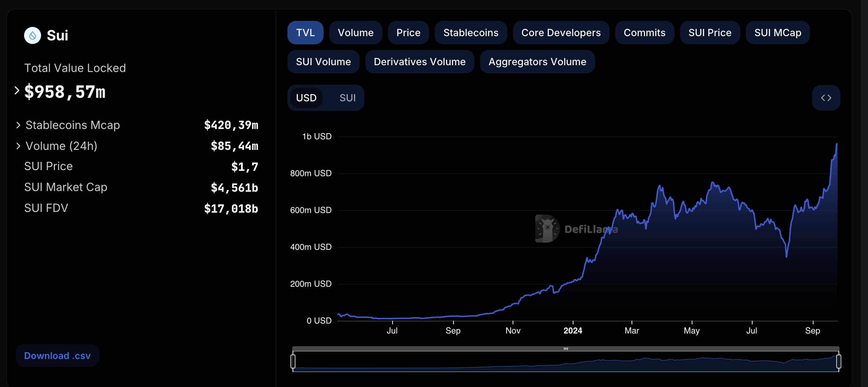868x387 pixels.
Task: Show Core Developers on chart
Action: click(x=561, y=33)
